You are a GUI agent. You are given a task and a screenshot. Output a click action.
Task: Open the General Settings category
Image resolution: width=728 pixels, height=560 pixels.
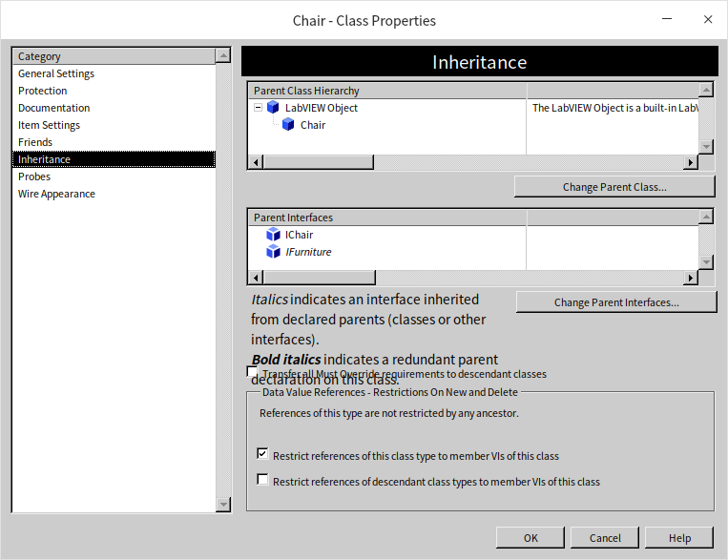click(56, 73)
